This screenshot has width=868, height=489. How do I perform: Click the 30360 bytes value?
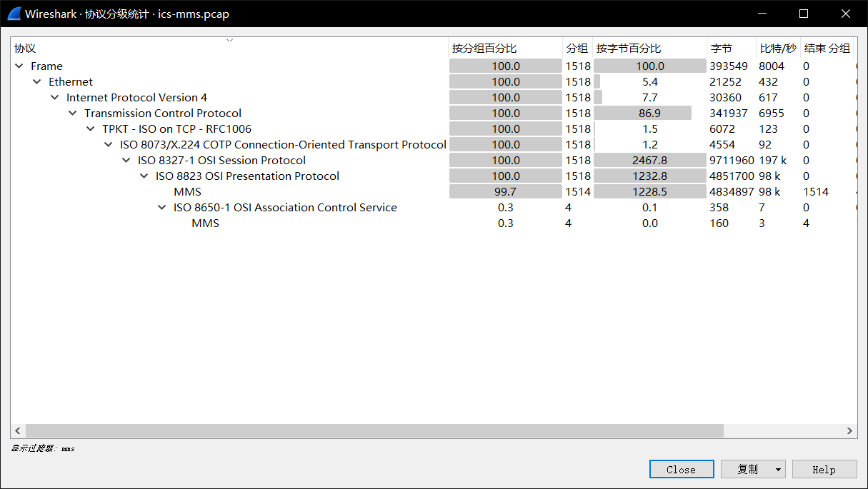[725, 98]
